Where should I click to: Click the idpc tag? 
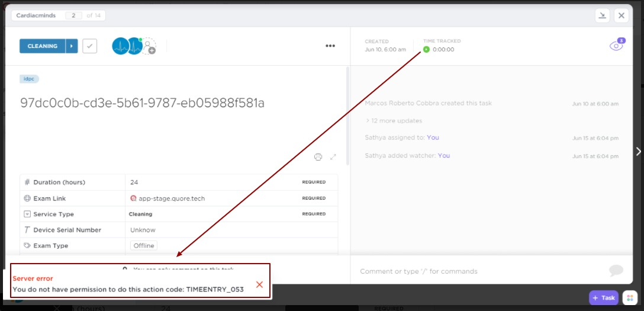pyautogui.click(x=29, y=79)
